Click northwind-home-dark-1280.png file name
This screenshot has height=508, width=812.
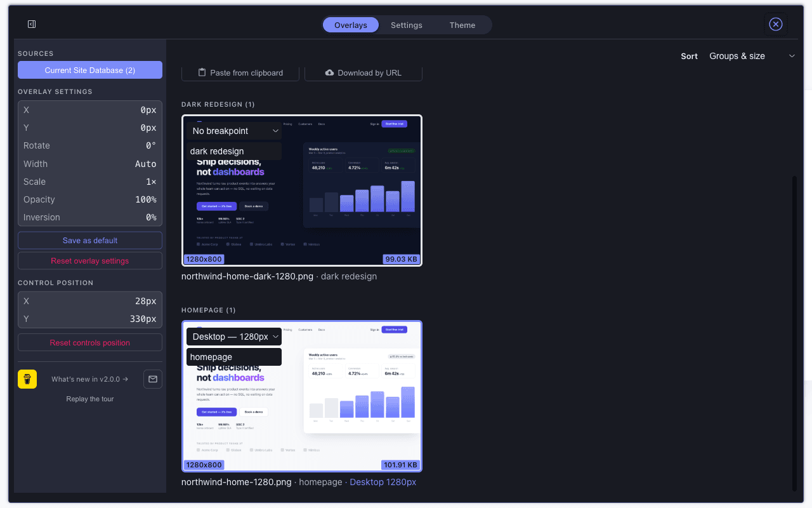tap(247, 276)
